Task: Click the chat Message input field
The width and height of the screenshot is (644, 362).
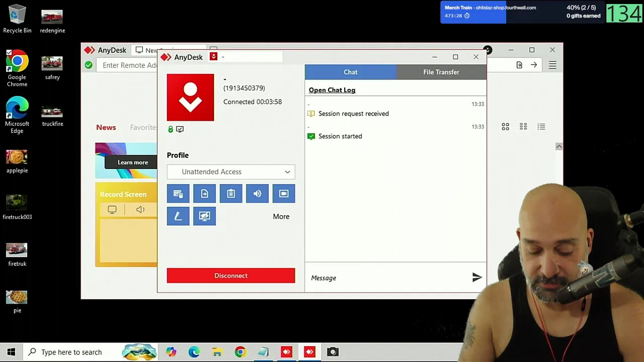Action: (387, 278)
